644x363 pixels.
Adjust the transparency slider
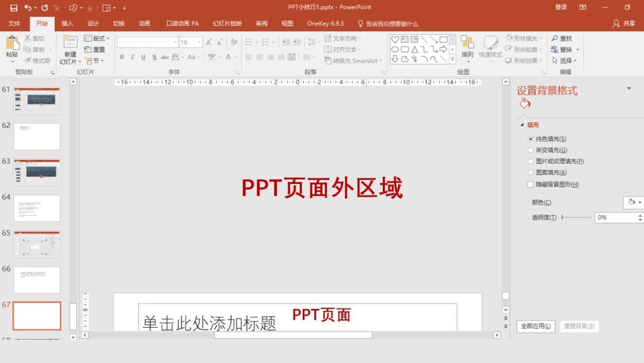click(x=563, y=217)
